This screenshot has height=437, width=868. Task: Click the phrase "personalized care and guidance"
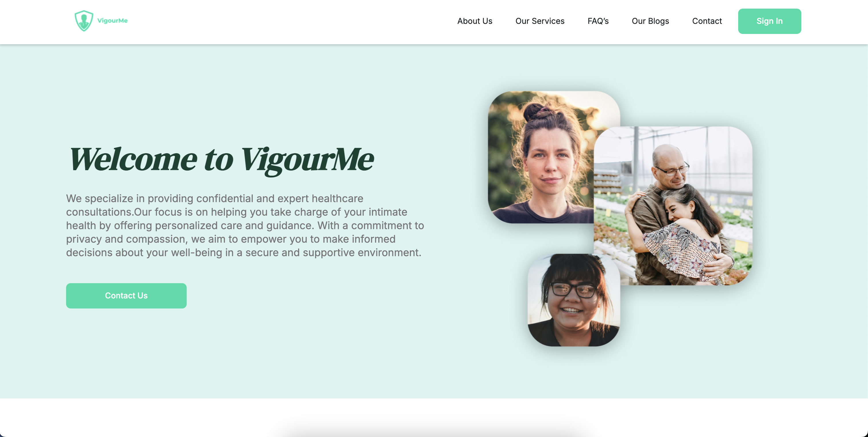(234, 226)
